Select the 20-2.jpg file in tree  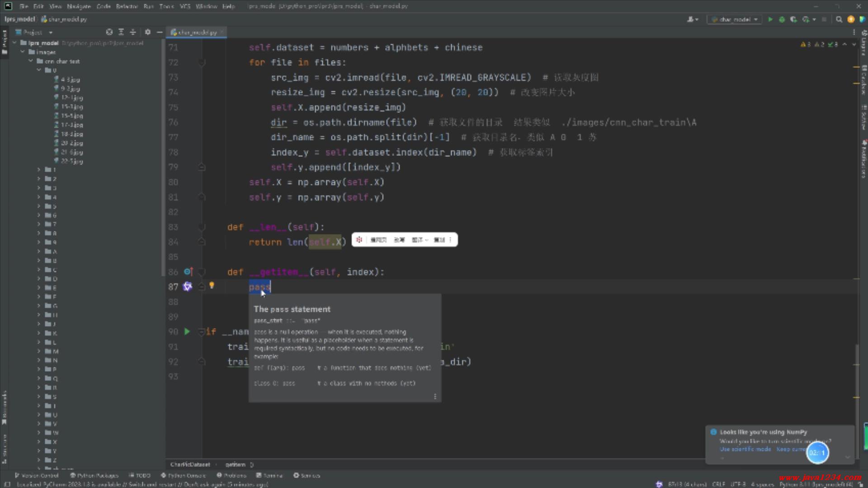click(71, 143)
